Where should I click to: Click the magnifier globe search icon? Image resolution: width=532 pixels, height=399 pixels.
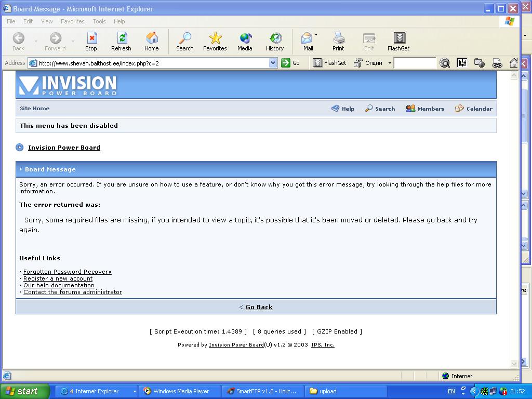coord(445,63)
